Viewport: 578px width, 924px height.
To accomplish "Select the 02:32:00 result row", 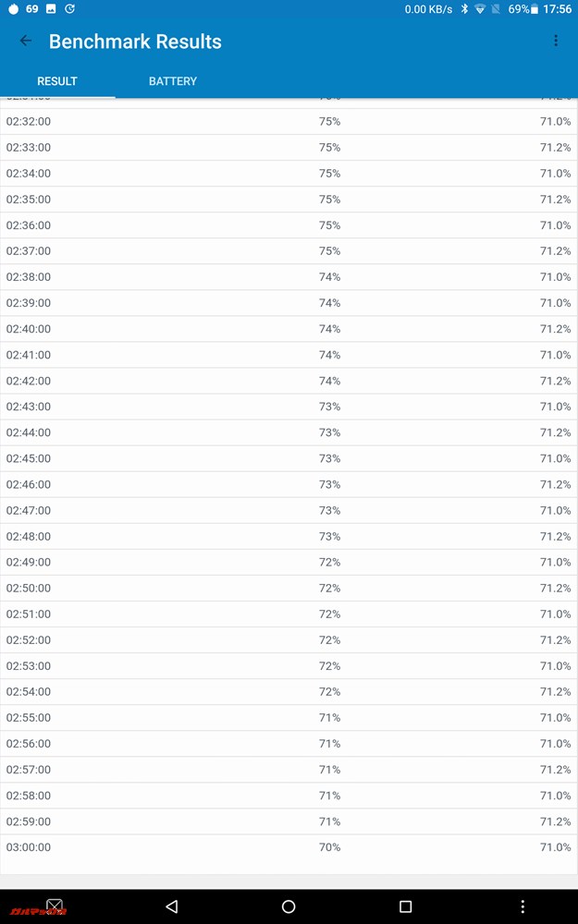I will 289,121.
